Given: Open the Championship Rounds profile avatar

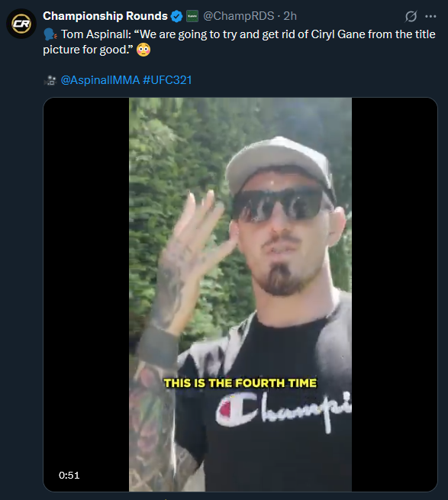Looking at the screenshot, I should (x=21, y=24).
